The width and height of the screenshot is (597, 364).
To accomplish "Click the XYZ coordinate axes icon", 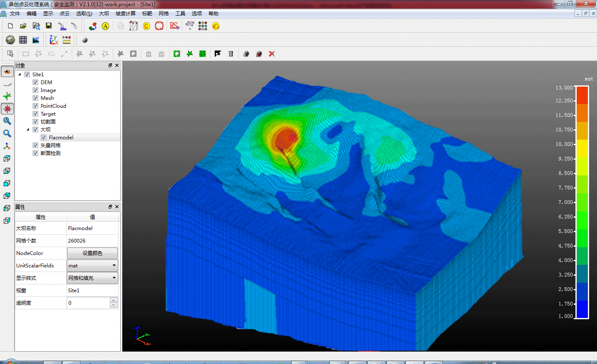I will [x=53, y=40].
